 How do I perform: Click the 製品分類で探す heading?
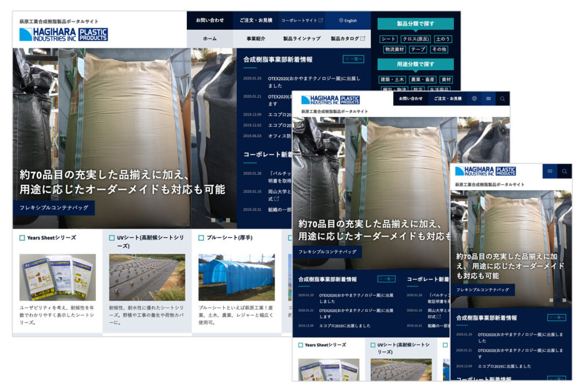(416, 23)
